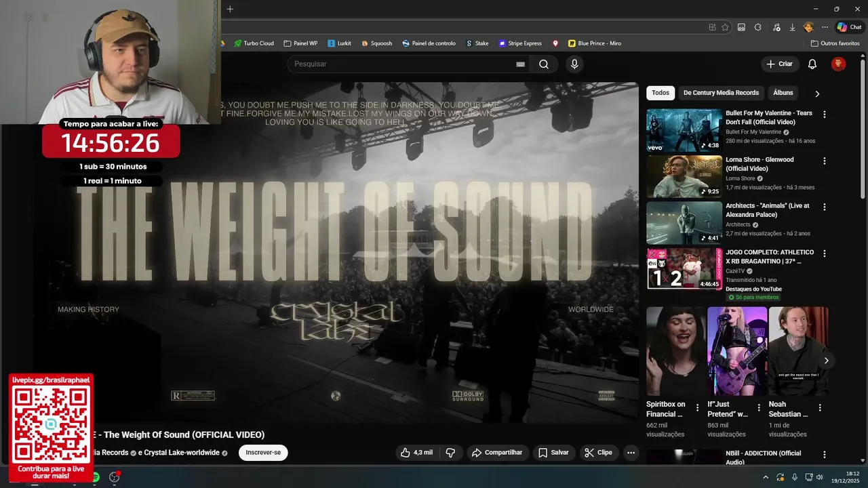The image size is (868, 488).
Task: Open Lorna Shore Glenwood thumbnail
Action: pos(684,176)
